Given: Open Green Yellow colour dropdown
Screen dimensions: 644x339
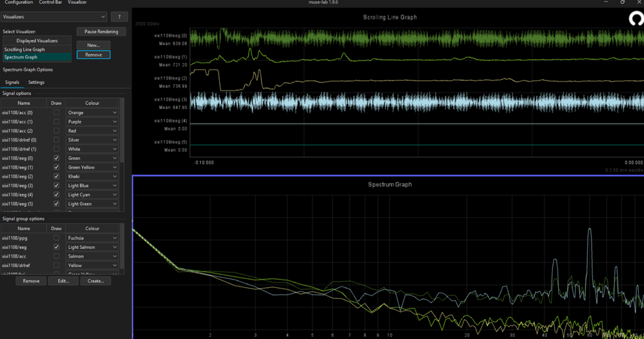Looking at the screenshot, I should point(92,167).
